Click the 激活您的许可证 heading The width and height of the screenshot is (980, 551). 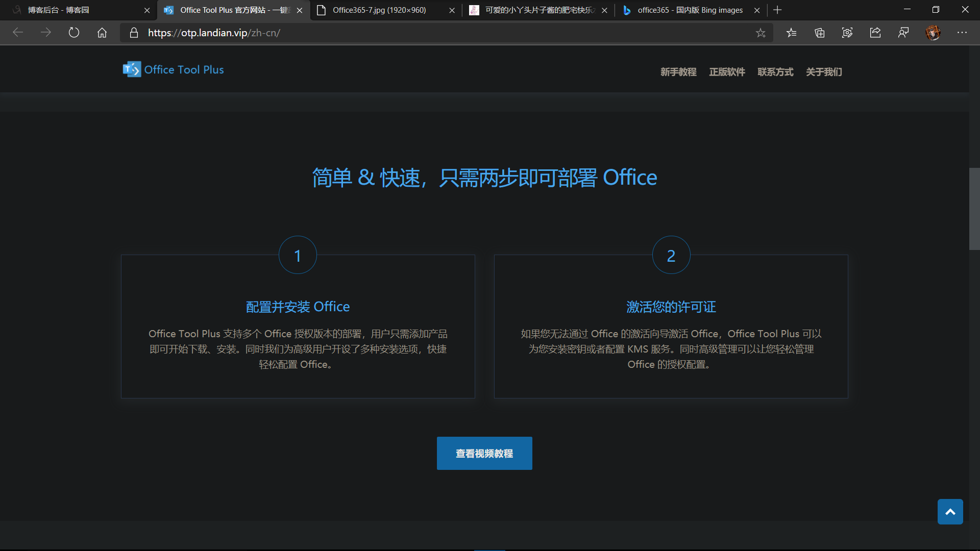click(671, 307)
